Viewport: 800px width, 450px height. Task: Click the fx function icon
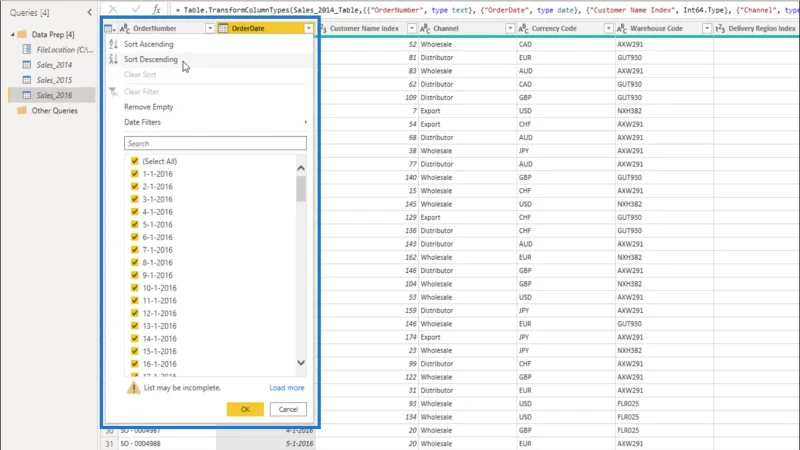coord(157,9)
